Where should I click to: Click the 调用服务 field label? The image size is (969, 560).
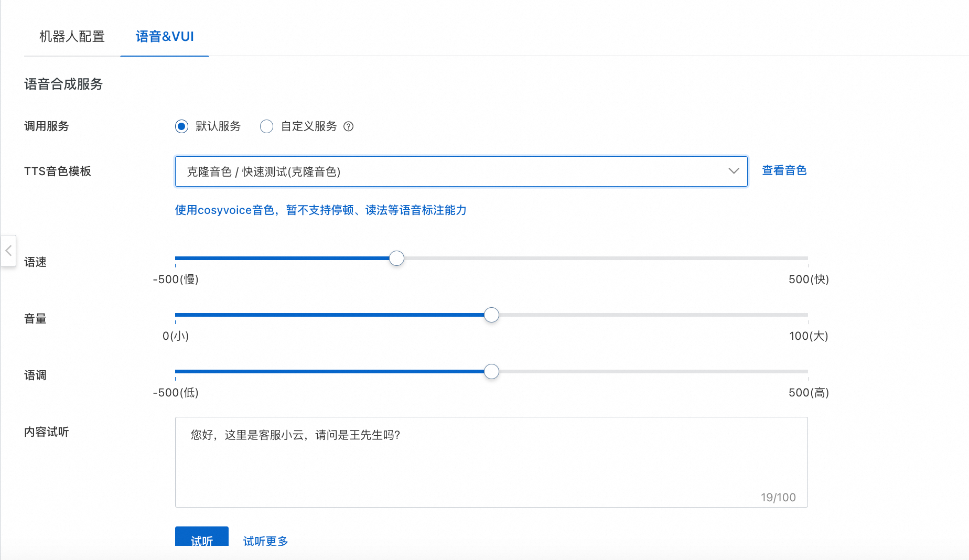point(47,126)
